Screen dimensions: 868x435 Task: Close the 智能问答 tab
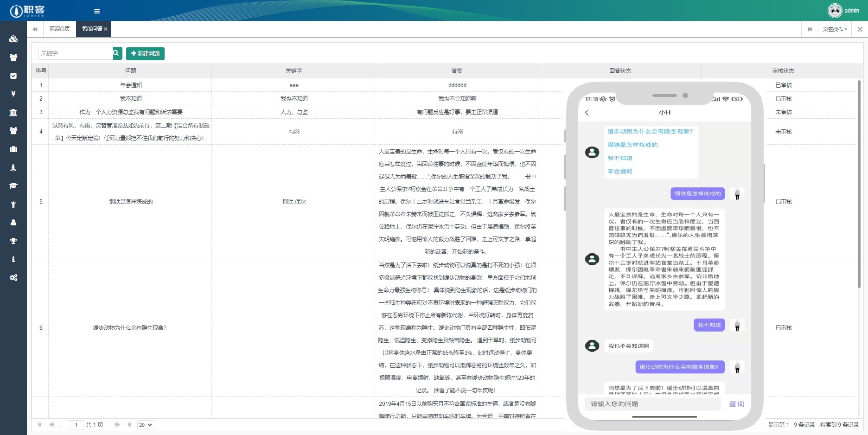coord(106,29)
